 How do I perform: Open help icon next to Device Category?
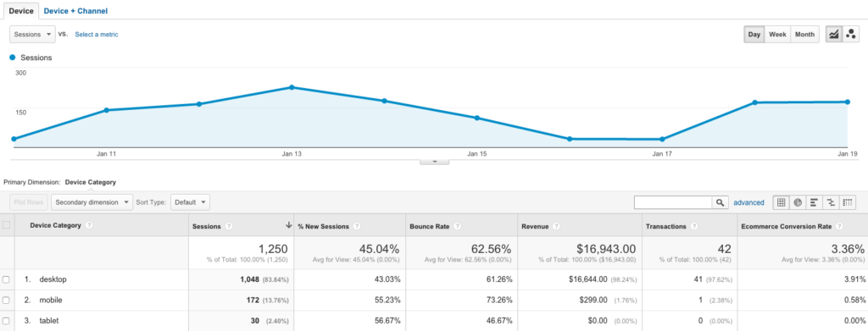89,225
